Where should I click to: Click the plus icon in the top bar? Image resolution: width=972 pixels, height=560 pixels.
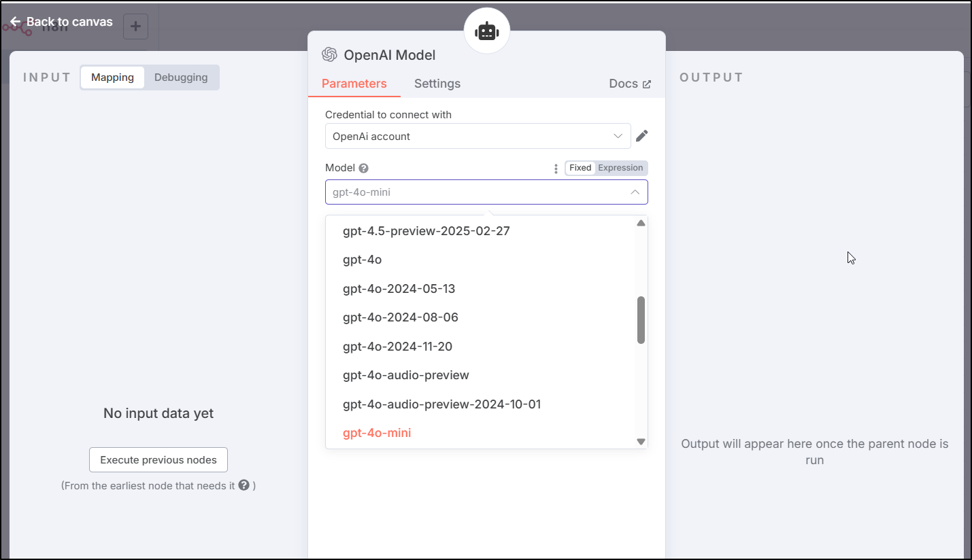[135, 27]
